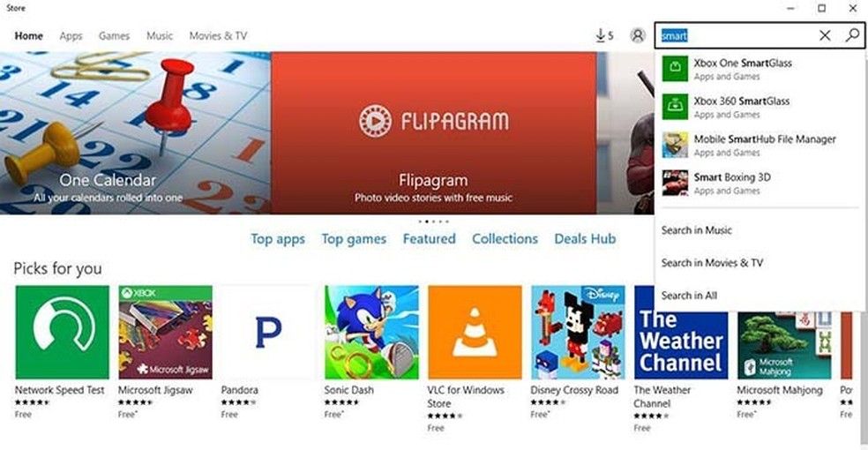Choose Smart Boxing 3D suggestion
The height and width of the screenshot is (450, 868).
(x=759, y=184)
